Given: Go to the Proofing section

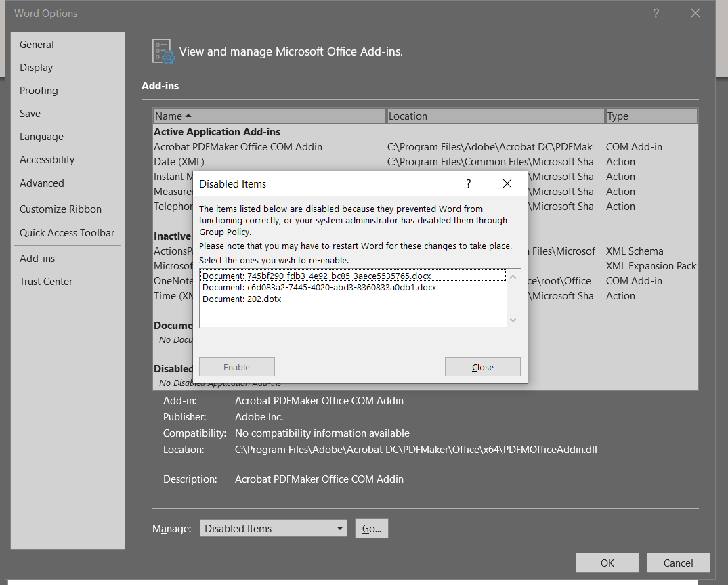Looking at the screenshot, I should 39,90.
